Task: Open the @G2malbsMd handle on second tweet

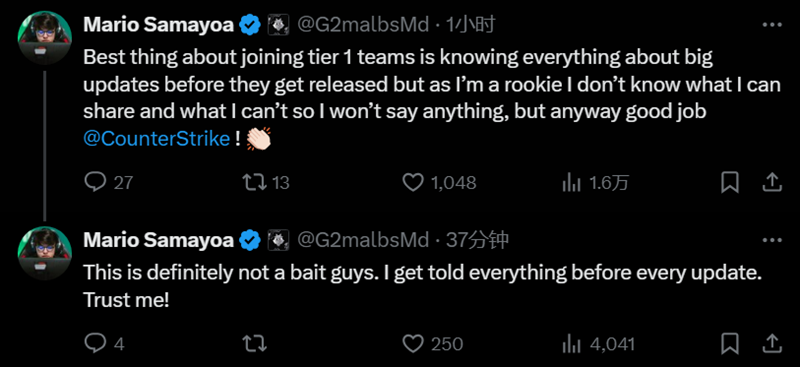Action: tap(363, 240)
